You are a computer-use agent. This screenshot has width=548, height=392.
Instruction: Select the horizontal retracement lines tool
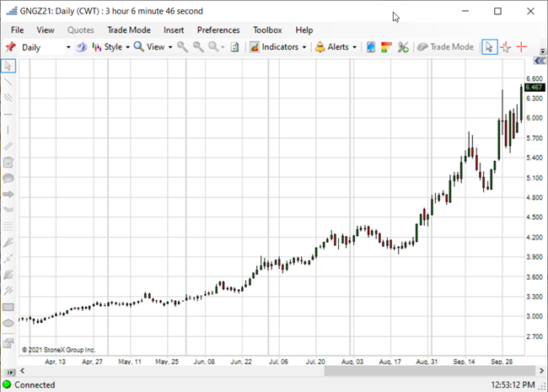pos(8,227)
